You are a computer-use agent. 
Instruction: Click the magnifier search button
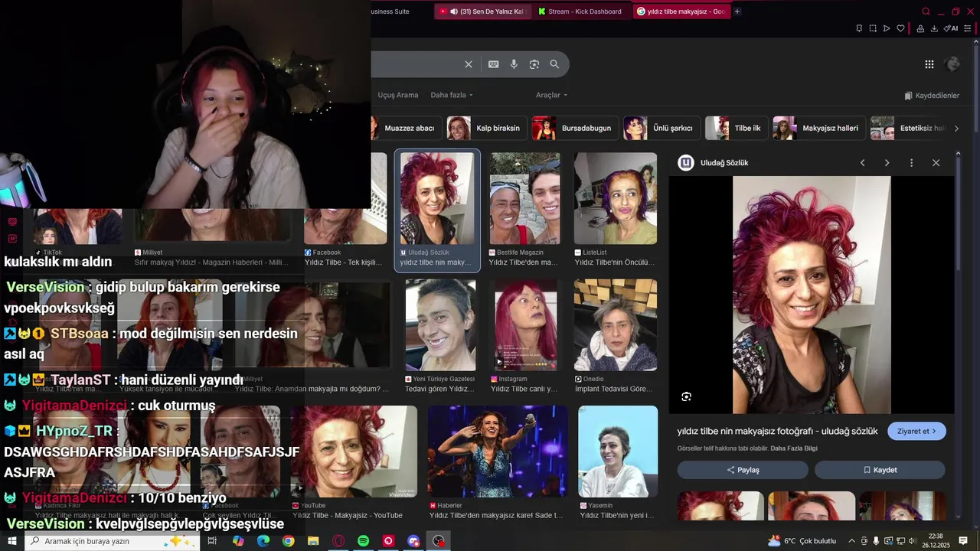pyautogui.click(x=554, y=64)
